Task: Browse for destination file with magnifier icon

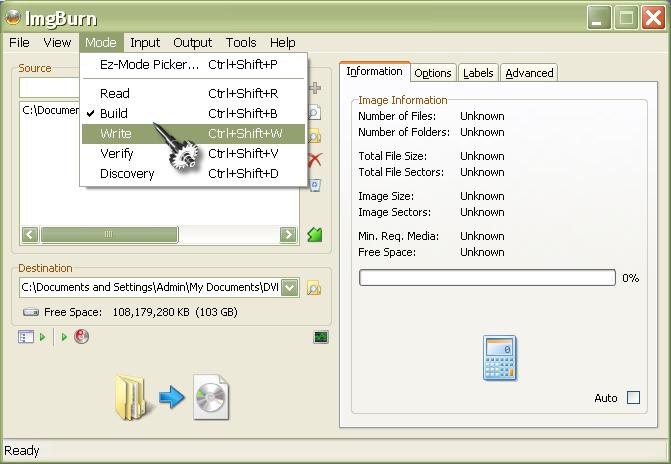Action: 314,288
